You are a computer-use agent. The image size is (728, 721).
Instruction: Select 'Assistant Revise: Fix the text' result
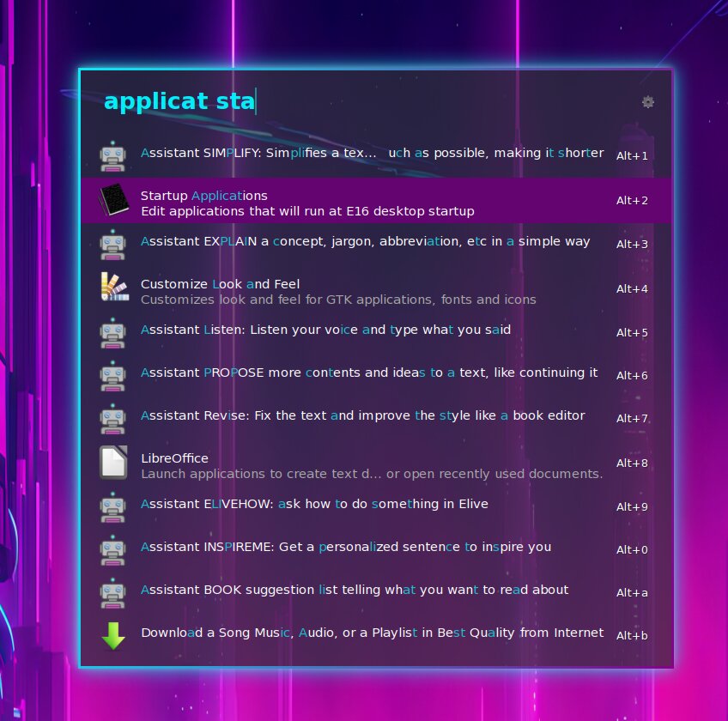tap(376, 418)
